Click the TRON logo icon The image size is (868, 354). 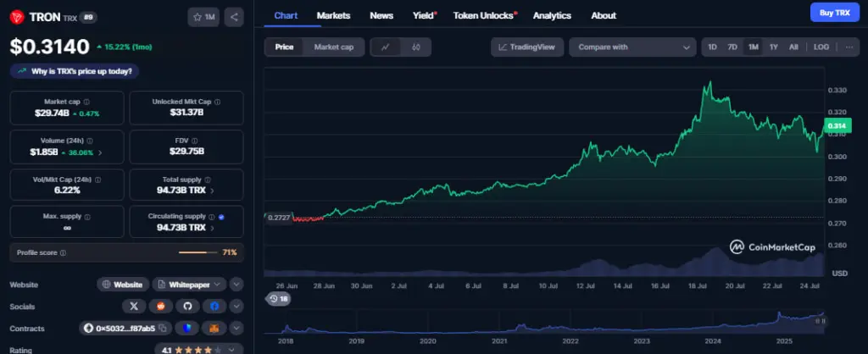pyautogui.click(x=17, y=17)
